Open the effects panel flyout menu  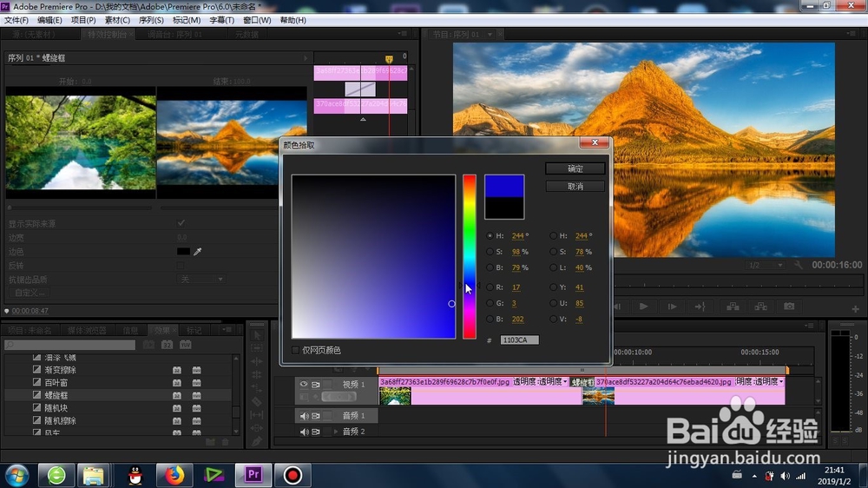coord(227,330)
